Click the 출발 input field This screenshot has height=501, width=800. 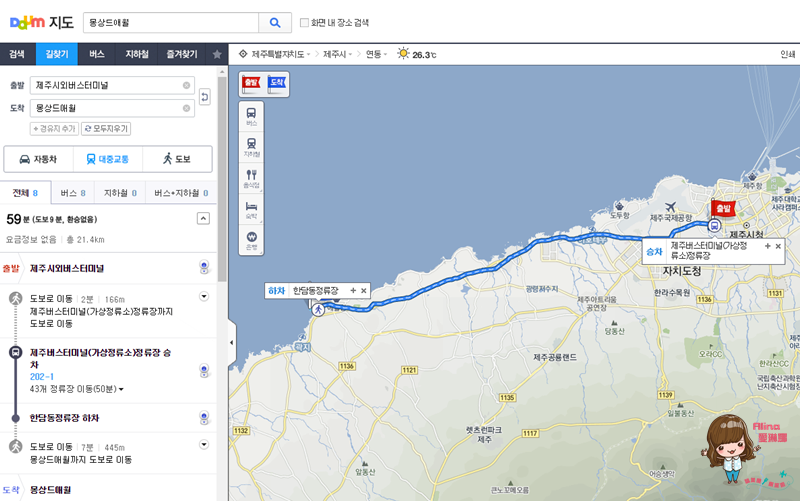(112, 85)
